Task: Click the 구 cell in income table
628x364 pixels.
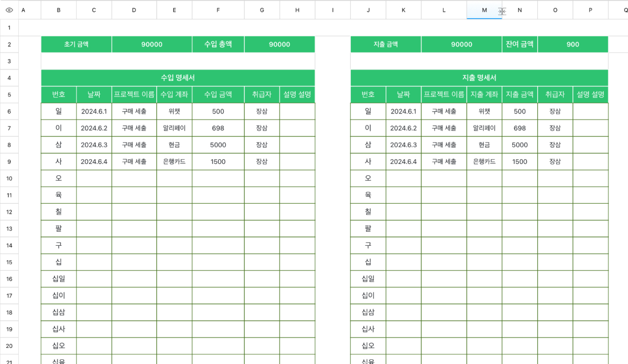Action: click(59, 245)
